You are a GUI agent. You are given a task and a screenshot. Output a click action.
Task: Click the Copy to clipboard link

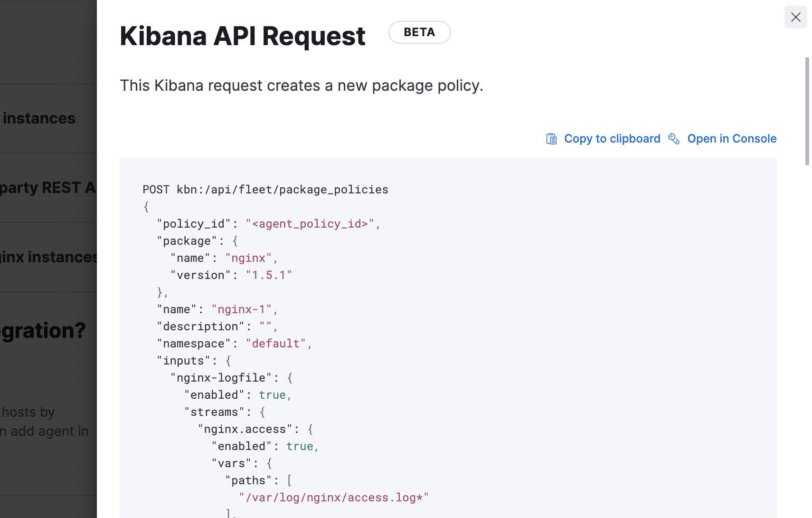(x=612, y=138)
